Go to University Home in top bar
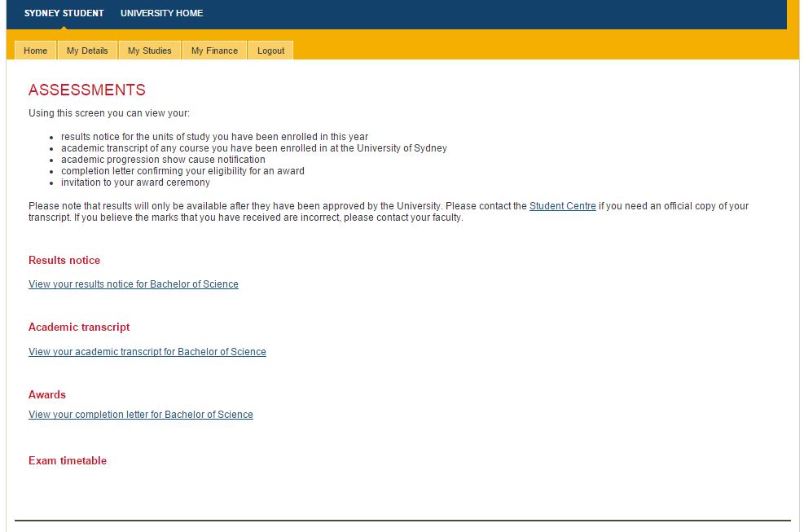This screenshot has height=532, width=804. 161,13
